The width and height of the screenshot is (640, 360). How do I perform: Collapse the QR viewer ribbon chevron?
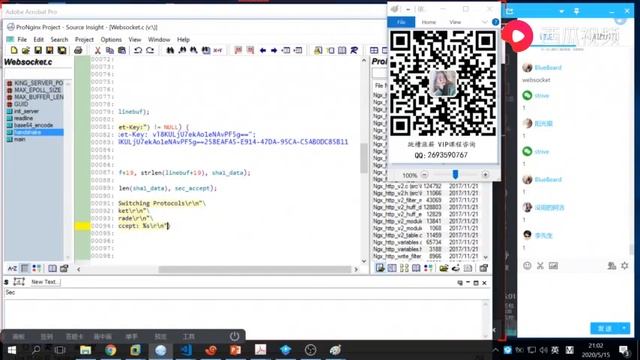click(x=484, y=22)
